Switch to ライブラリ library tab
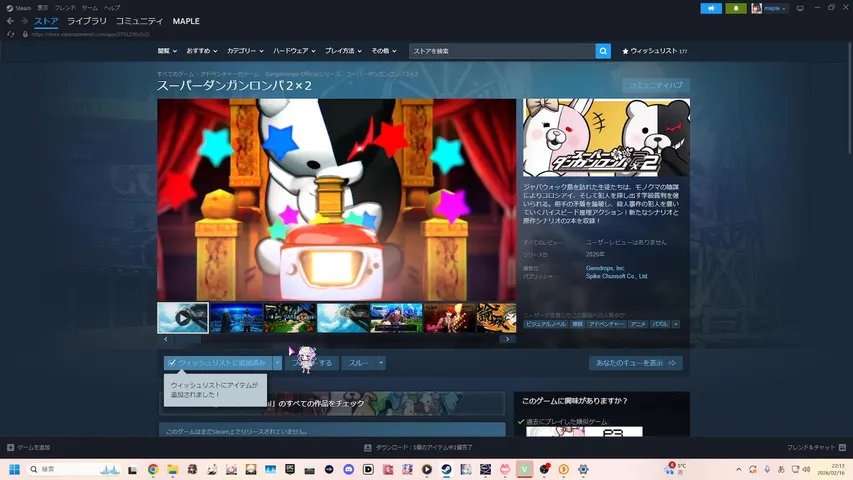 [x=87, y=21]
